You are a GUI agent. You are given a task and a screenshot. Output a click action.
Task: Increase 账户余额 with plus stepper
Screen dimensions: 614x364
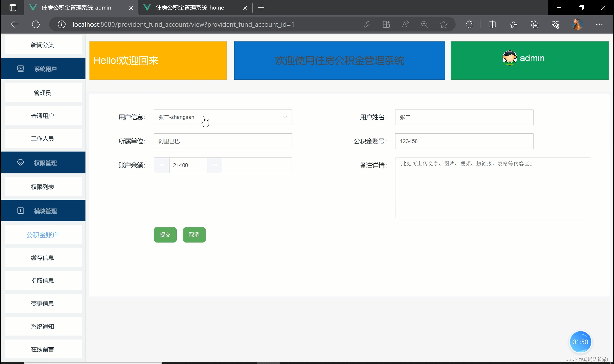coord(215,165)
